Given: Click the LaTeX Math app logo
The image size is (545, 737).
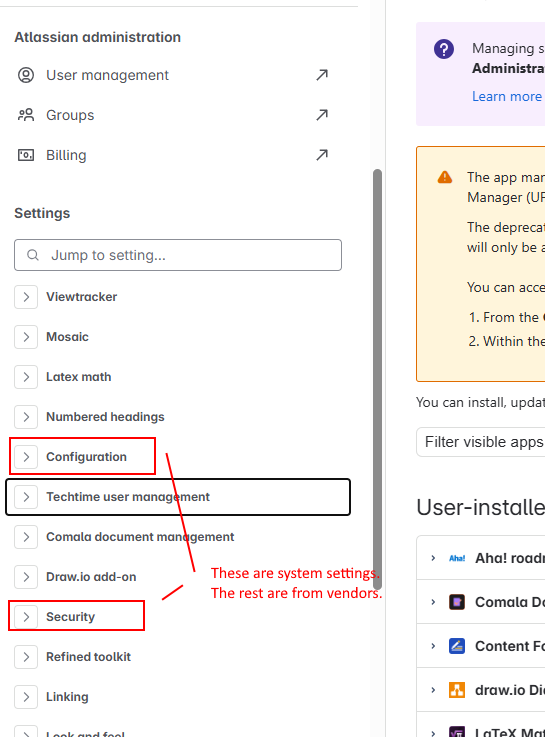Looking at the screenshot, I should [457, 732].
